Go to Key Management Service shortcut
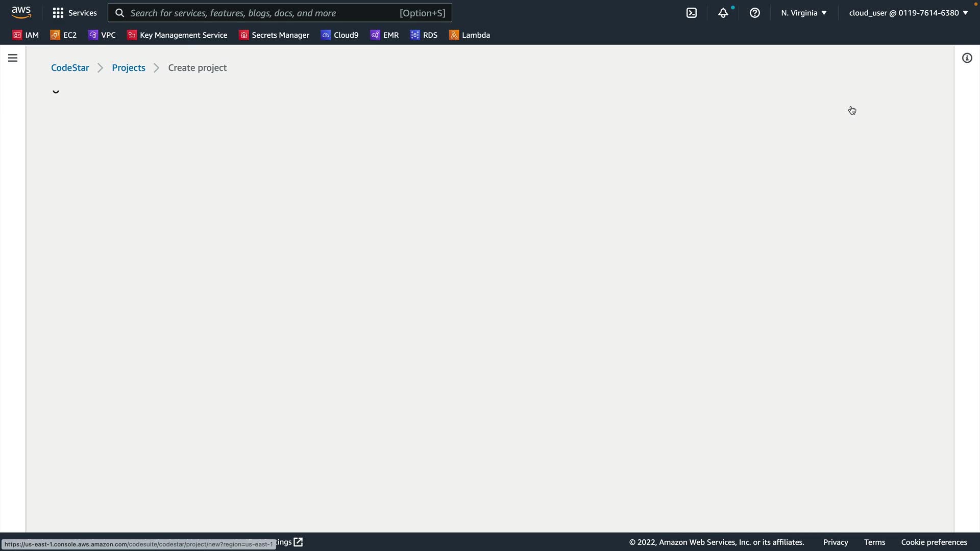Image resolution: width=980 pixels, height=551 pixels. pos(177,35)
